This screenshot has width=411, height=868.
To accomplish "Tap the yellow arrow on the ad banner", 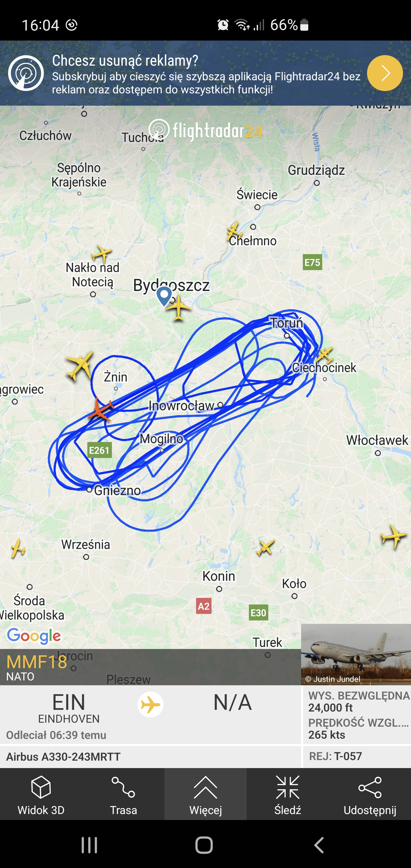I will tap(385, 73).
